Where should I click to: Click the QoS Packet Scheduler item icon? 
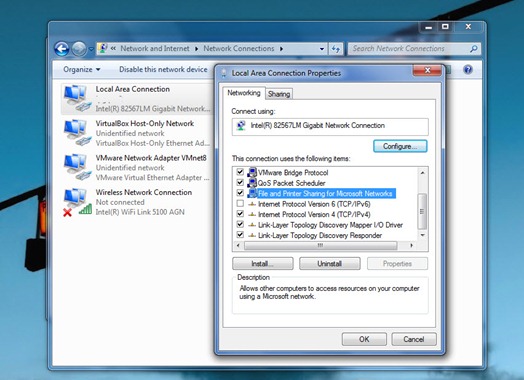[252, 183]
